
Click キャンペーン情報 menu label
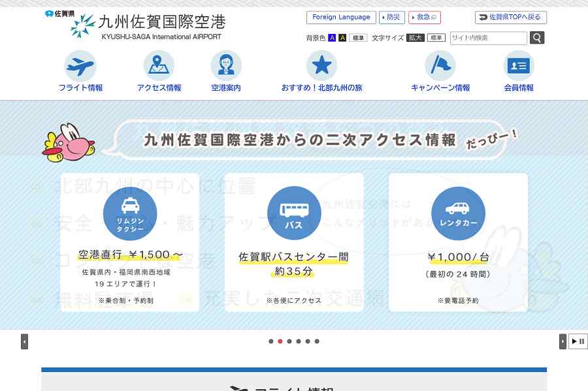440,87
